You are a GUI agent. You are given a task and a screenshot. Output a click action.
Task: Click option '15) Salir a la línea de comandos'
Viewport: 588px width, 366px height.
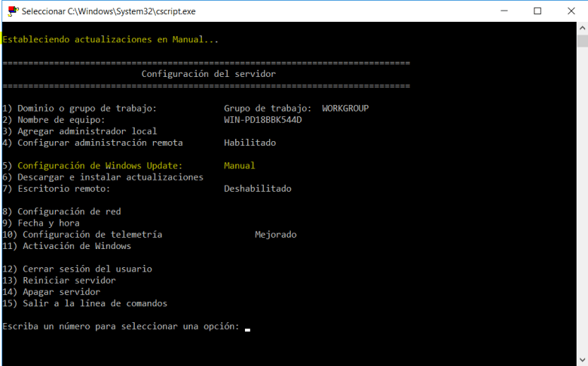(x=84, y=303)
